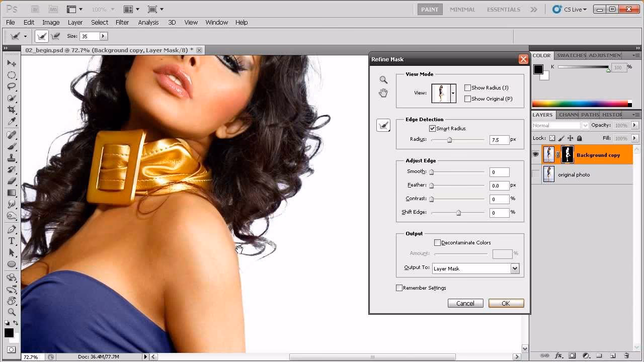Select the Hand tool in the Refine Mask dialog
Viewport: 644px width, 362px height.
(x=383, y=93)
